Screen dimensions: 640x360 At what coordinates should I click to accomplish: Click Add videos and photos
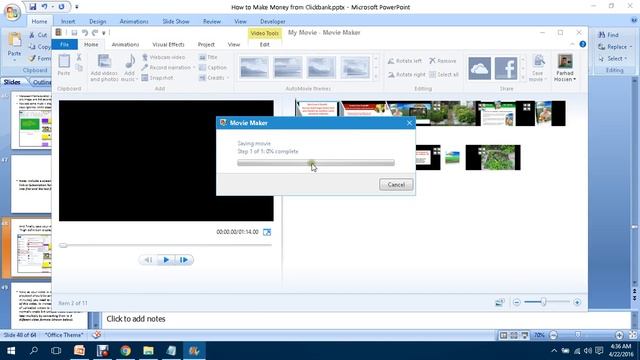(104, 68)
